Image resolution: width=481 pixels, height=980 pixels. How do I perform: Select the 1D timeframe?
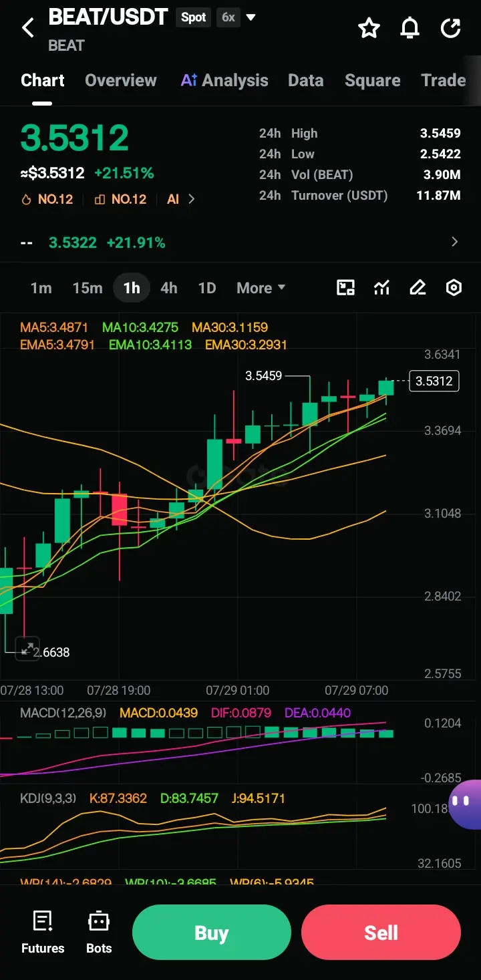[207, 288]
